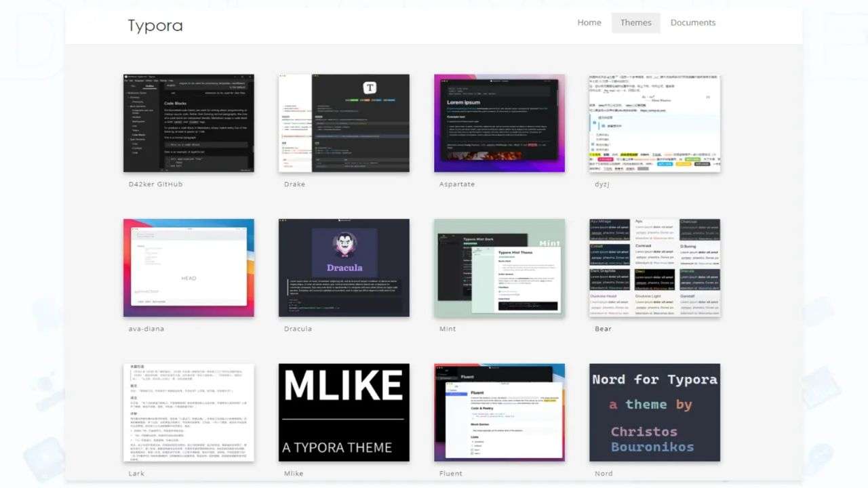
Task: Open the Lark theme preview image
Action: [x=189, y=412]
